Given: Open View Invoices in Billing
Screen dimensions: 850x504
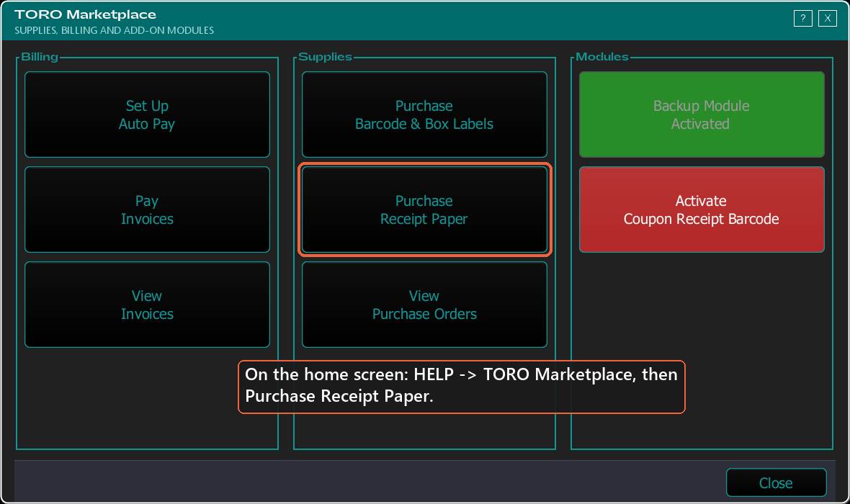Looking at the screenshot, I should pyautogui.click(x=147, y=305).
